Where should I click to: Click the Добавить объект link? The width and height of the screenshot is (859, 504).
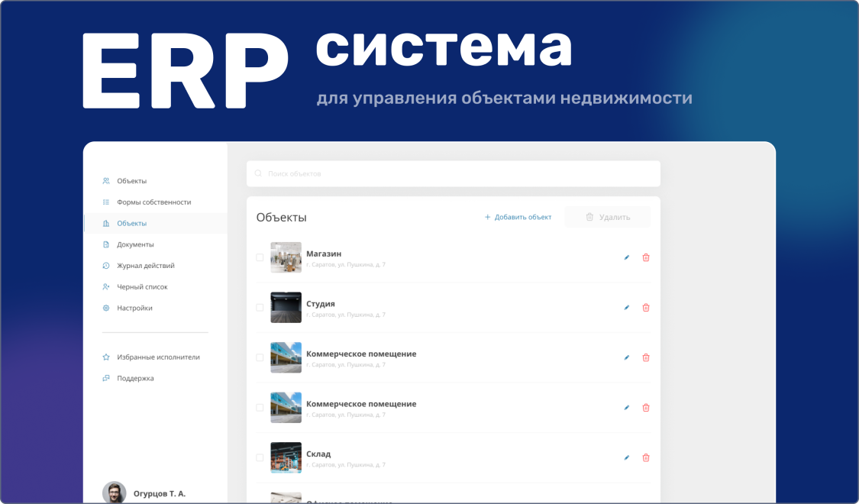[x=518, y=217]
